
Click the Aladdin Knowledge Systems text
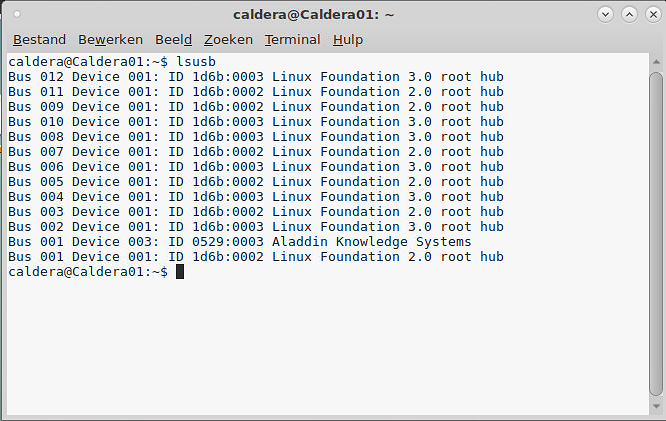click(x=371, y=242)
